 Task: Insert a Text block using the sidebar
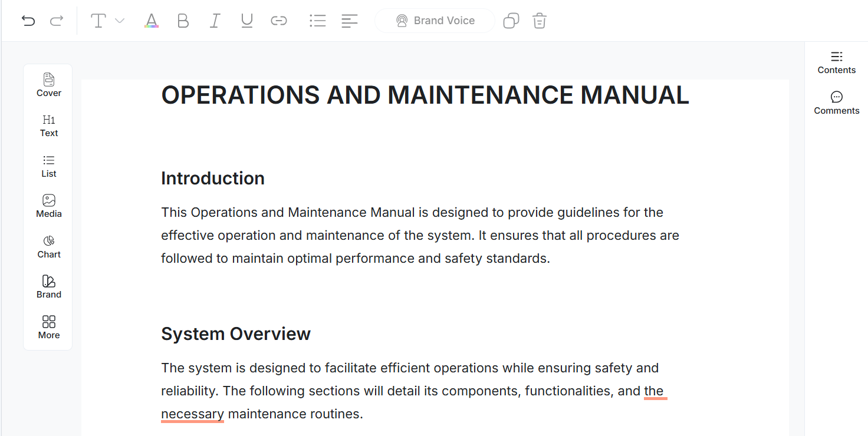(x=48, y=125)
